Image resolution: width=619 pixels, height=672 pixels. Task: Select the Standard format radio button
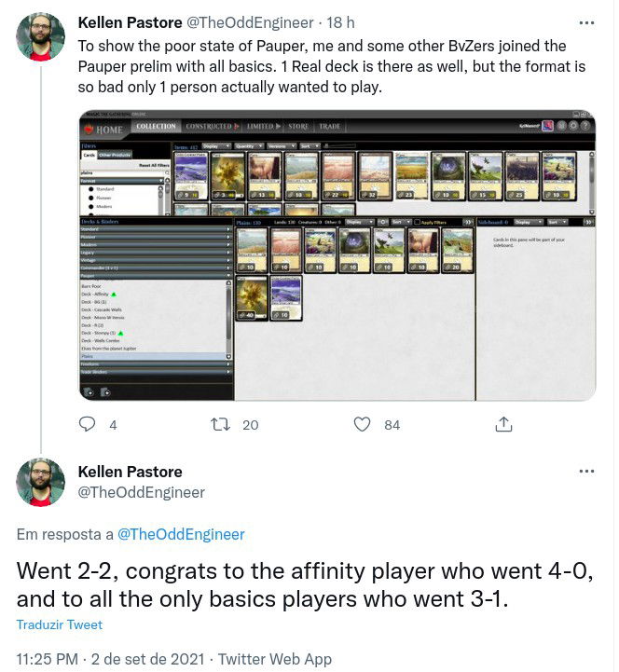(x=90, y=189)
